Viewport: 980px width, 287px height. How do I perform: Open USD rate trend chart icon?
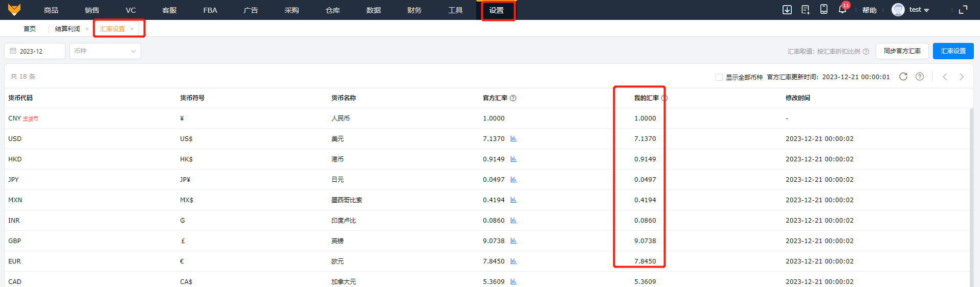pyautogui.click(x=514, y=139)
